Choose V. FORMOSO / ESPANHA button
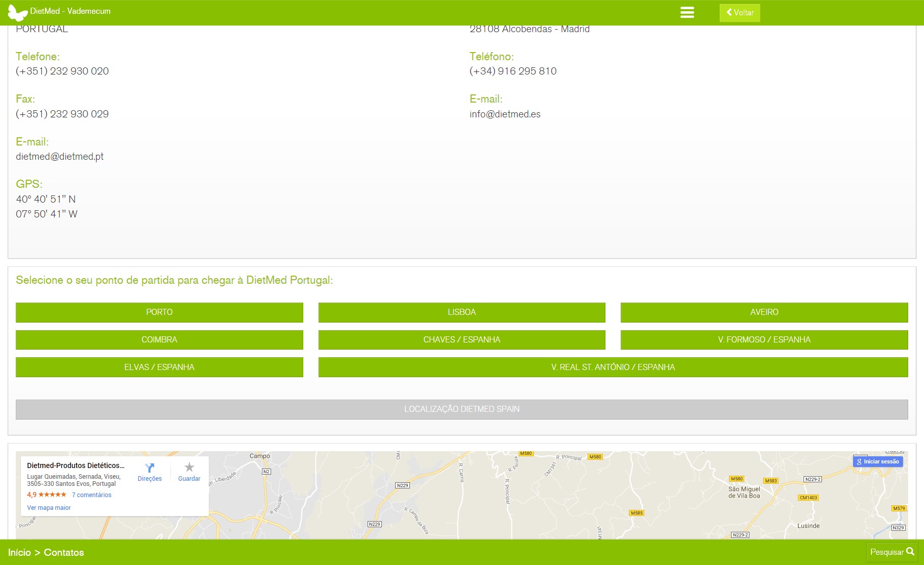Viewport: 924px width, 565px height. (764, 340)
